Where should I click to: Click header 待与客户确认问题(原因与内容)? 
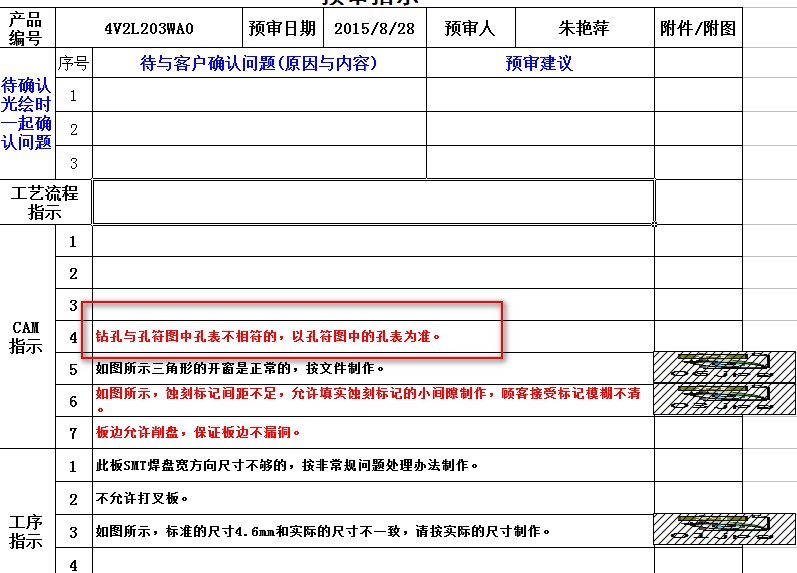tap(259, 63)
